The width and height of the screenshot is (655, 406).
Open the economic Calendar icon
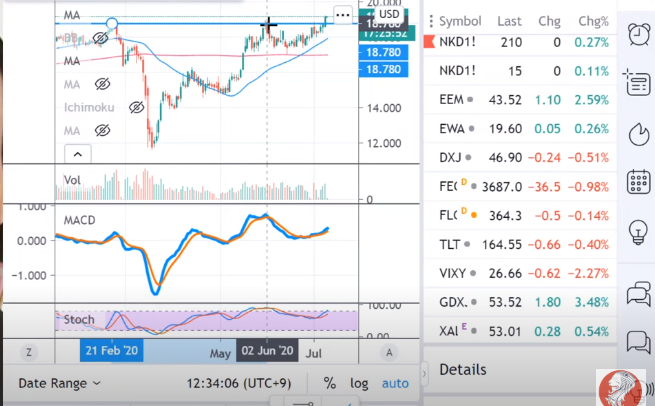pyautogui.click(x=639, y=182)
